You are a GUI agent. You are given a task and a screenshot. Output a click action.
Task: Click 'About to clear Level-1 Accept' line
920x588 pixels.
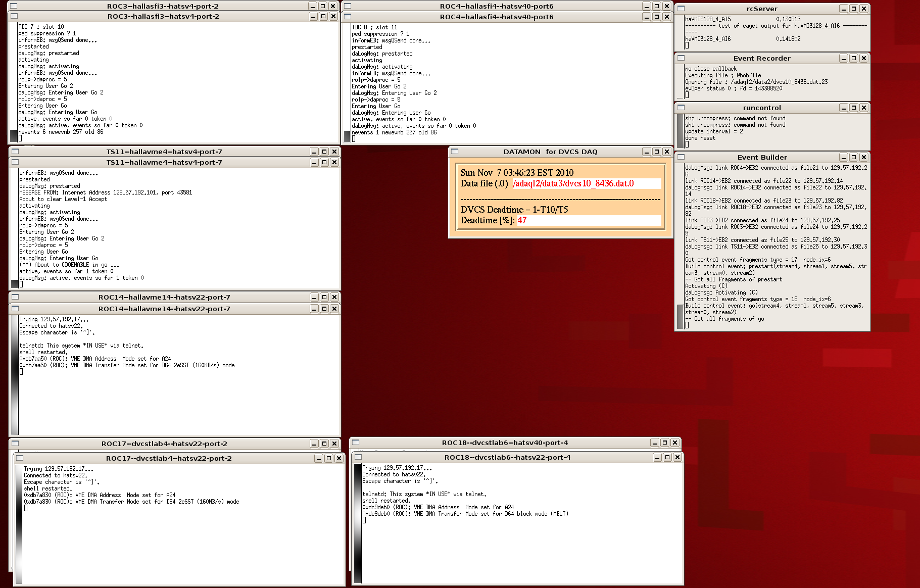(x=63, y=199)
